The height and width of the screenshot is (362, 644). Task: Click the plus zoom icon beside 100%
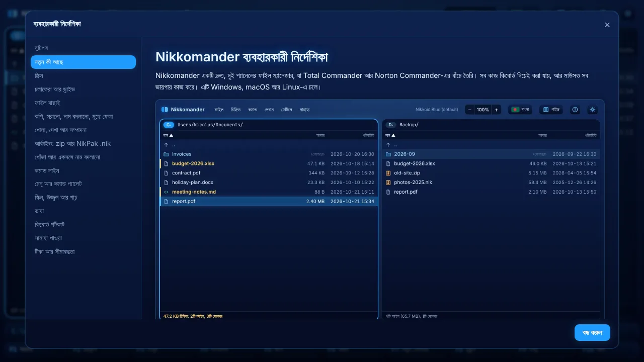tap(496, 110)
